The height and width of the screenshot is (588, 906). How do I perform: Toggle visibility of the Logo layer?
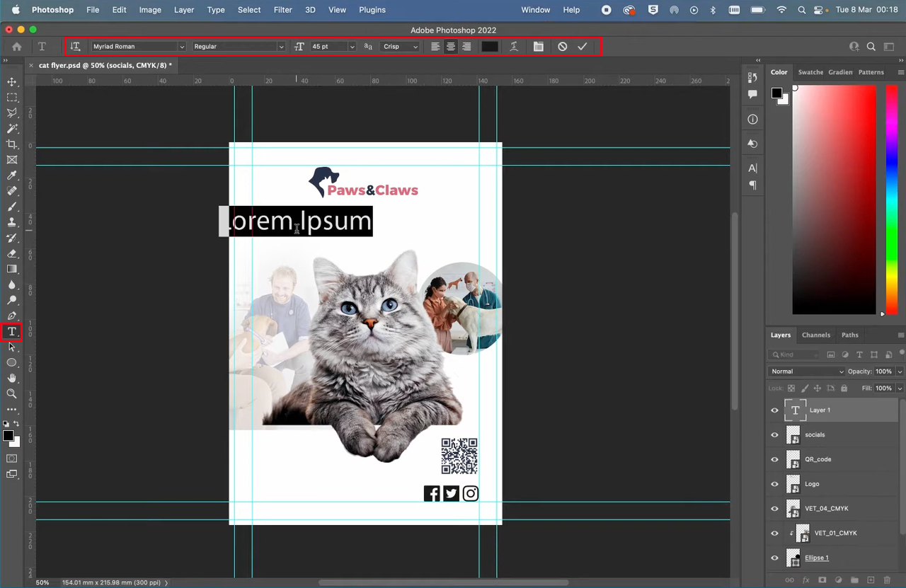tap(774, 483)
